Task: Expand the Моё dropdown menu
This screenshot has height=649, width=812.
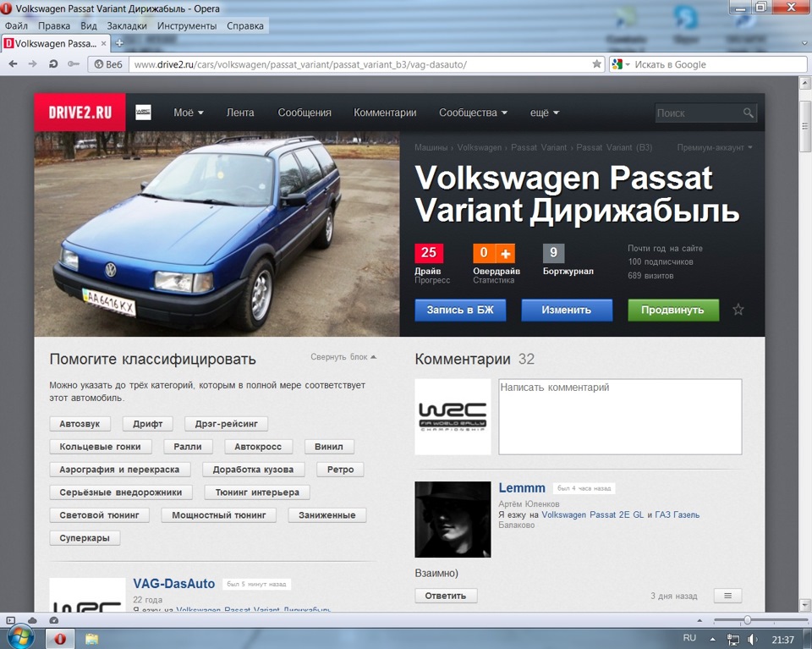Action: pyautogui.click(x=189, y=113)
